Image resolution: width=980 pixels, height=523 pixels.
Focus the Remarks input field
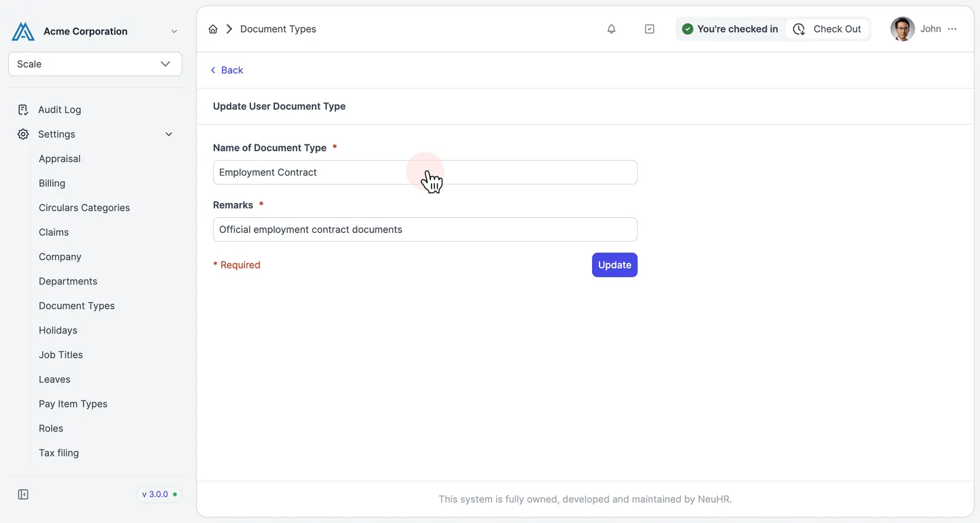425,229
